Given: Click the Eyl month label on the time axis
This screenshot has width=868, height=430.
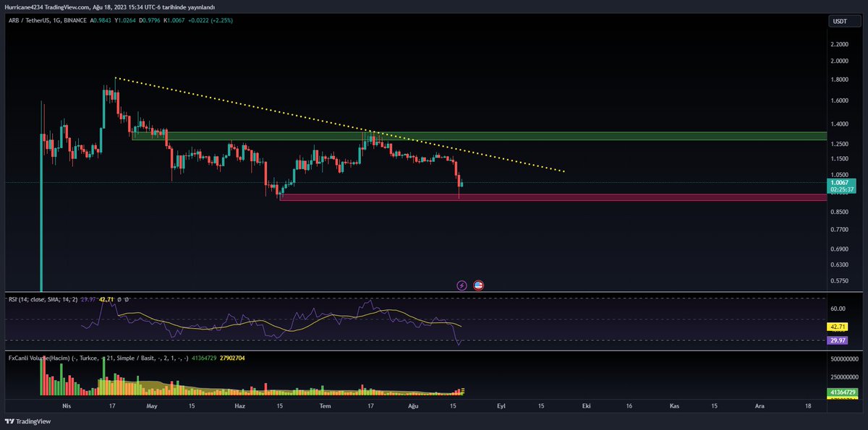Looking at the screenshot, I should pos(501,406).
